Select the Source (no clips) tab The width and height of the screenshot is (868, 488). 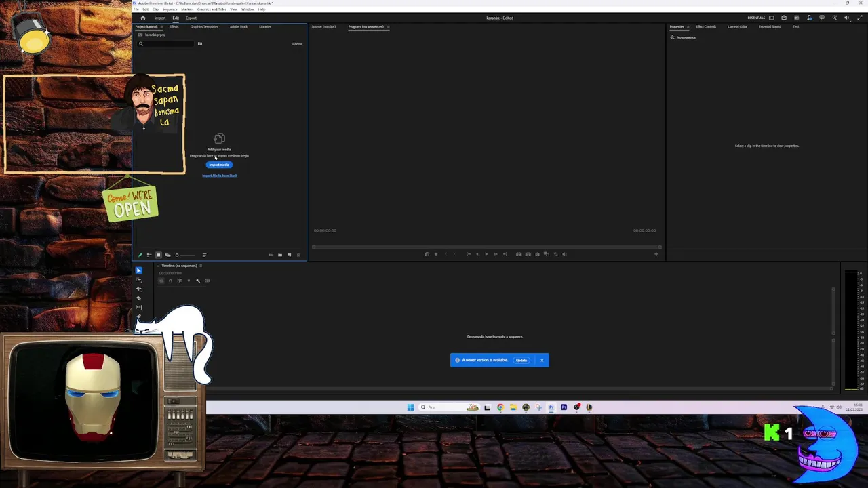(x=323, y=26)
